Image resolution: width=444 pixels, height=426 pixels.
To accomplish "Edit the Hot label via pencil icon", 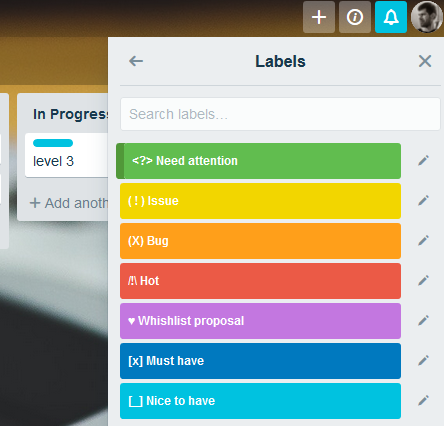I will point(423,281).
